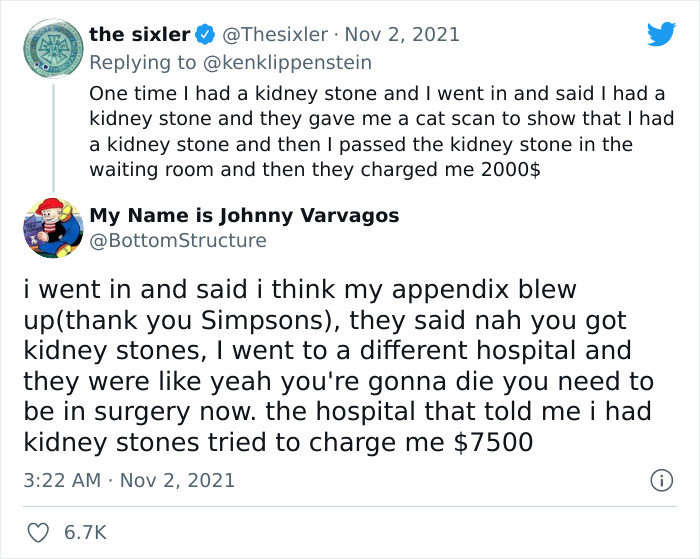
Task: Open Johnny Varvagos cartoon avatar
Action: pos(53,228)
